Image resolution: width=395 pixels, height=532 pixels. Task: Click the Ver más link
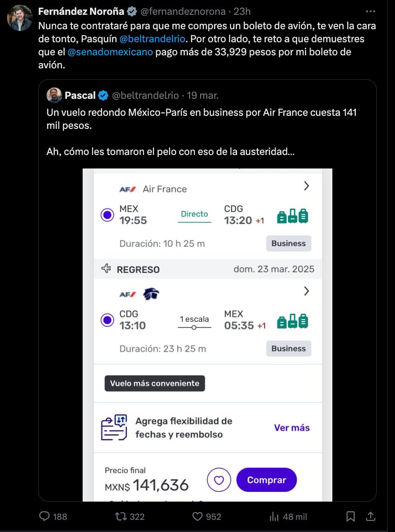pos(291,428)
